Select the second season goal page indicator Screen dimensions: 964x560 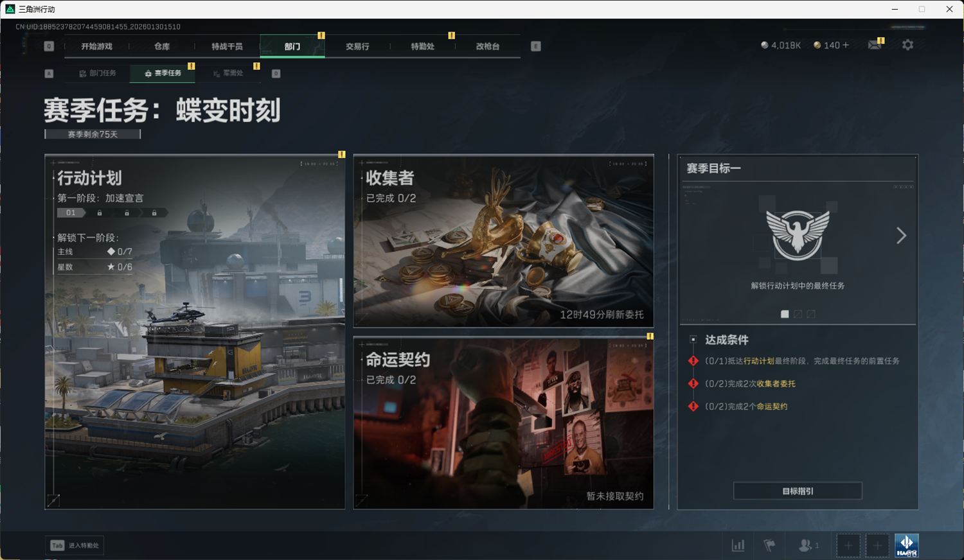(798, 314)
